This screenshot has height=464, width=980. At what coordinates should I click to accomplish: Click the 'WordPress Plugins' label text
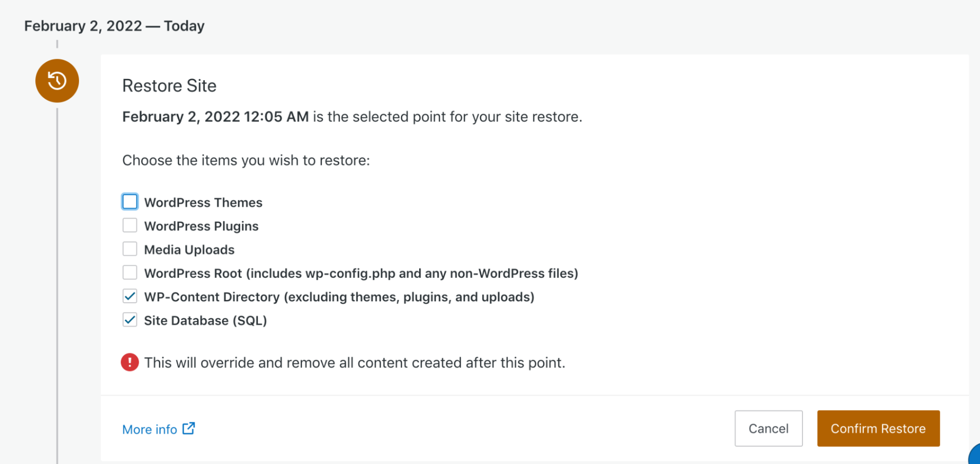pyautogui.click(x=201, y=226)
